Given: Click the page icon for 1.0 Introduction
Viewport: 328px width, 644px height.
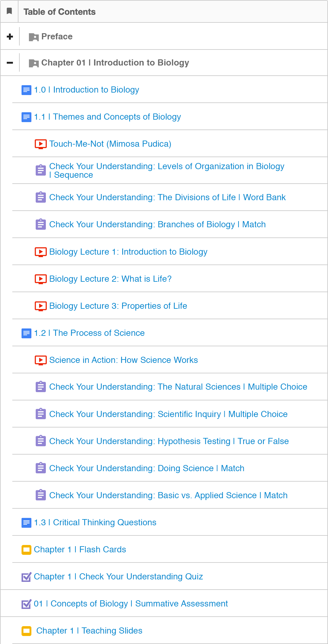Looking at the screenshot, I should (26, 90).
